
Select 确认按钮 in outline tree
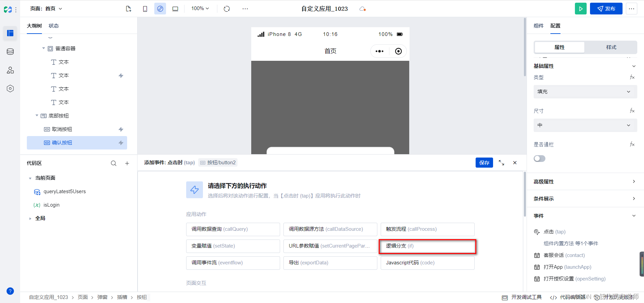[x=77, y=143]
